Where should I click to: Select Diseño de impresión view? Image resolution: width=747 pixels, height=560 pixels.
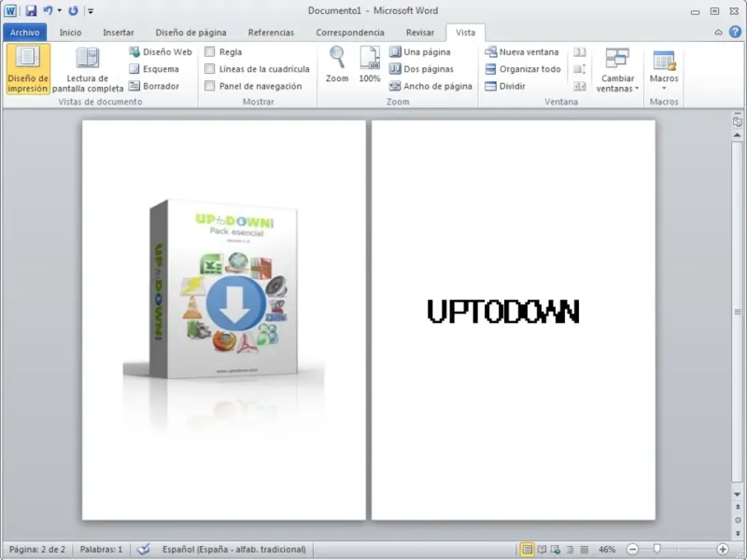coord(28,69)
